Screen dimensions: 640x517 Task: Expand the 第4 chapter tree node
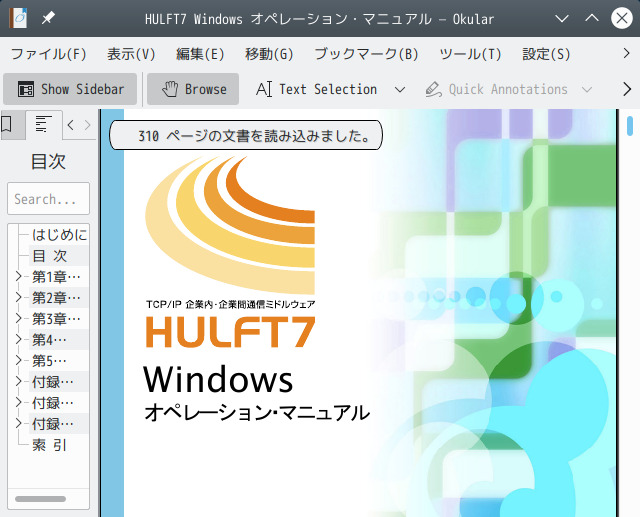click(x=18, y=339)
